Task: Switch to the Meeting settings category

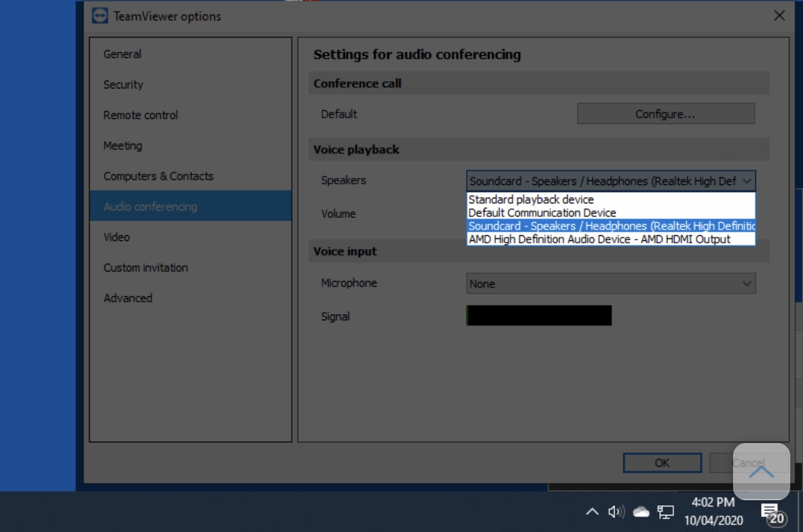Action: pyautogui.click(x=191, y=146)
